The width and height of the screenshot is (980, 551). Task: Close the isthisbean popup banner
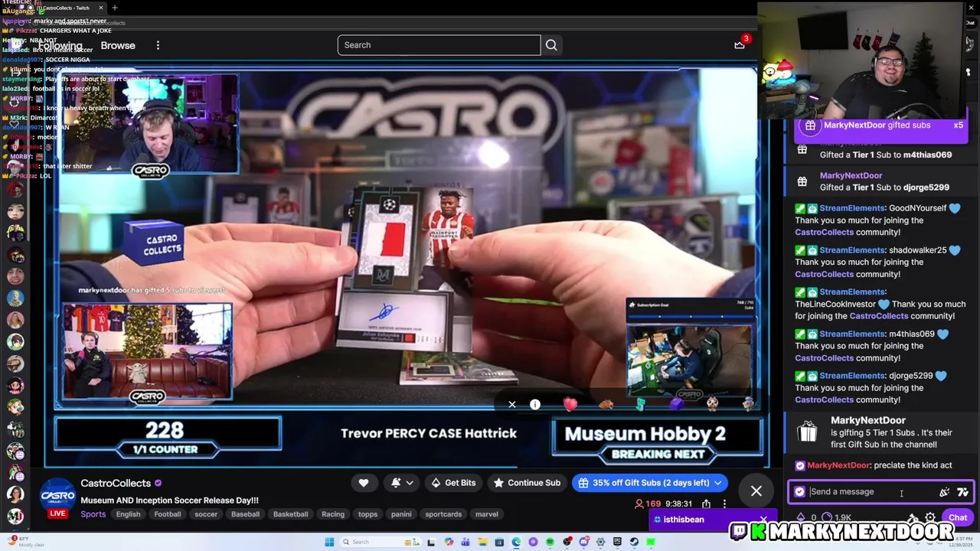pyautogui.click(x=763, y=520)
